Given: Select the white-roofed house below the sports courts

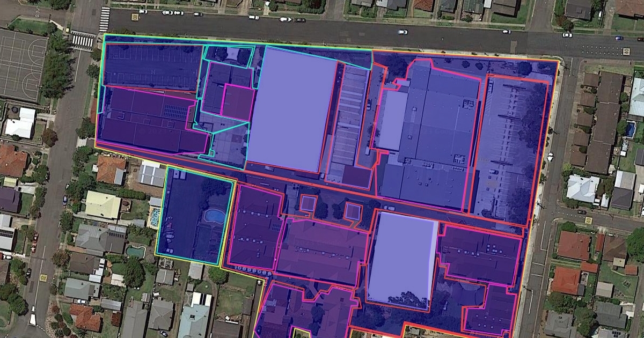Looking at the screenshot, I should tap(20, 122).
